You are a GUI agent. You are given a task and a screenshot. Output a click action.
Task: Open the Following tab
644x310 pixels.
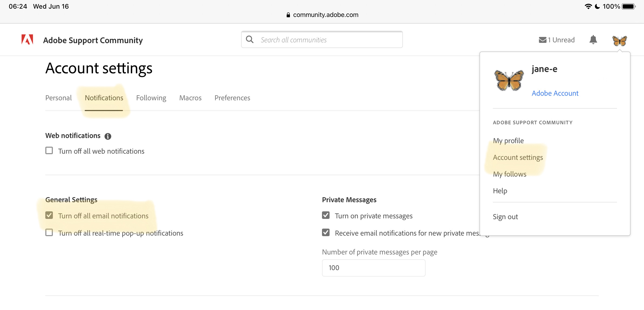coord(151,98)
